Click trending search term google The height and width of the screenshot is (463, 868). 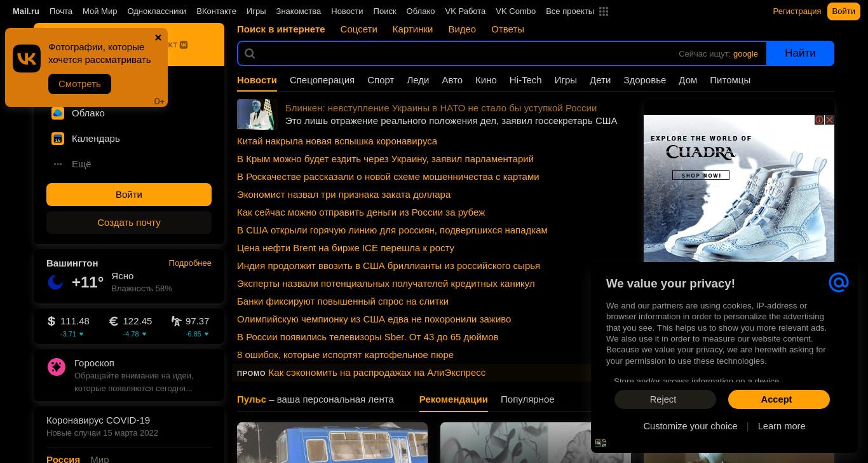point(745,54)
